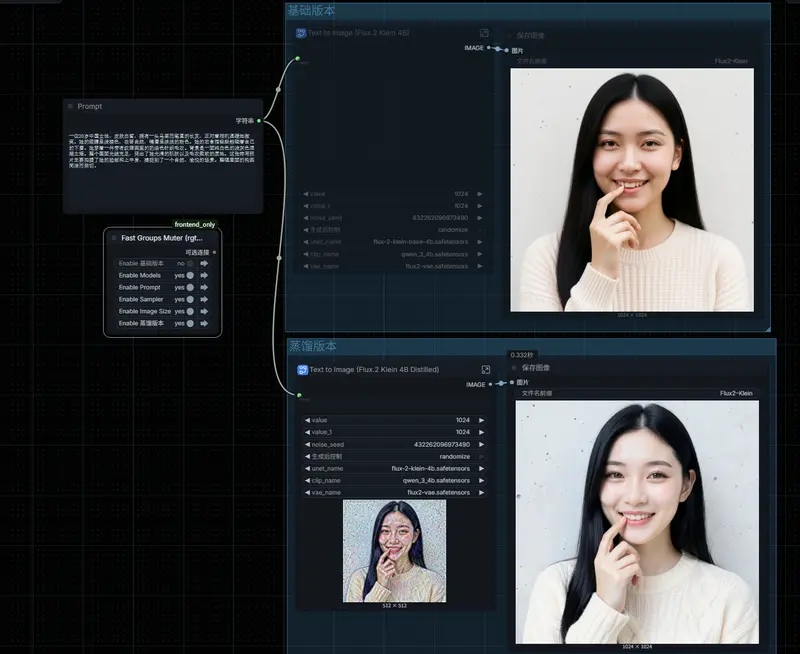Toggle the Enable Models switch
Screen dimensions: 800x654
(x=190, y=275)
